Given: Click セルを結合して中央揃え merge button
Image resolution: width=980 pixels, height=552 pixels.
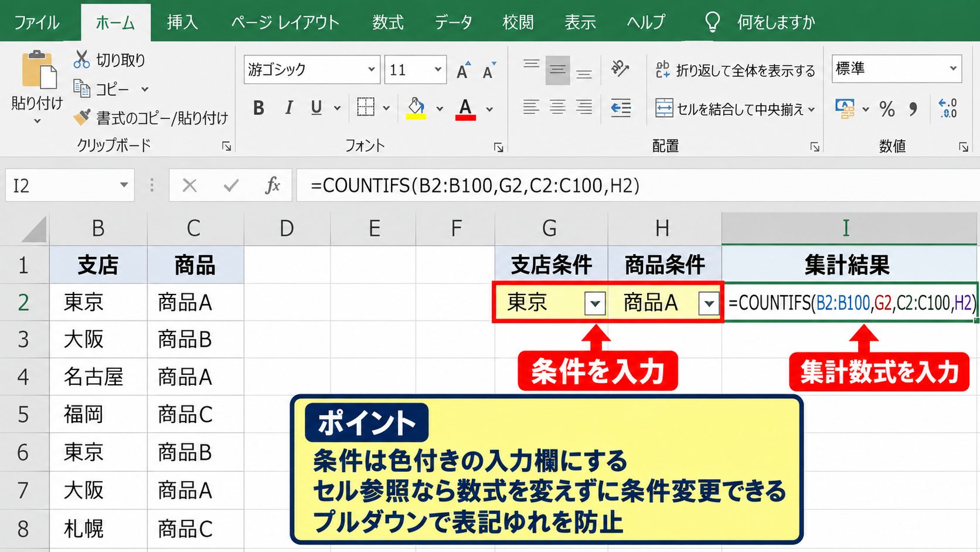Looking at the screenshot, I should point(735,109).
